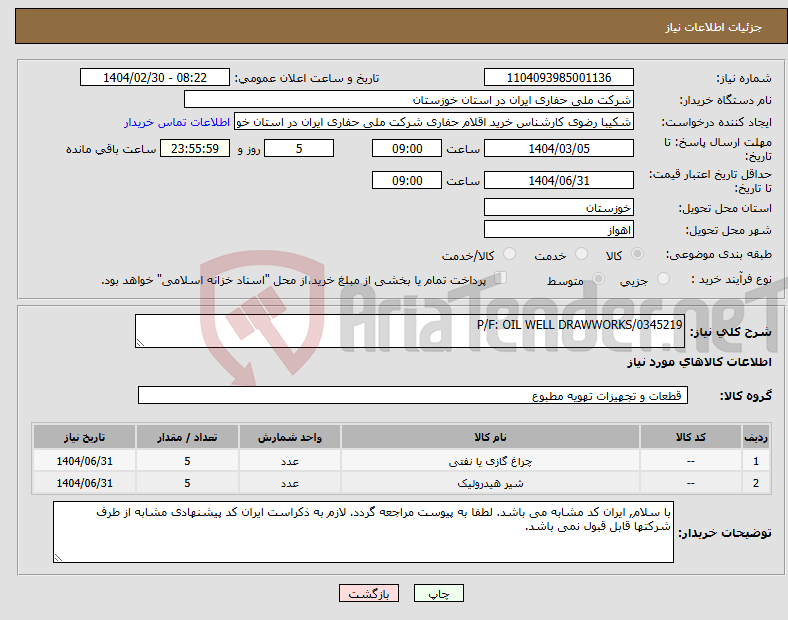The image size is (788, 620).
Task: Click the quantity in the شیر هیدرولیک row
Action: tap(187, 483)
